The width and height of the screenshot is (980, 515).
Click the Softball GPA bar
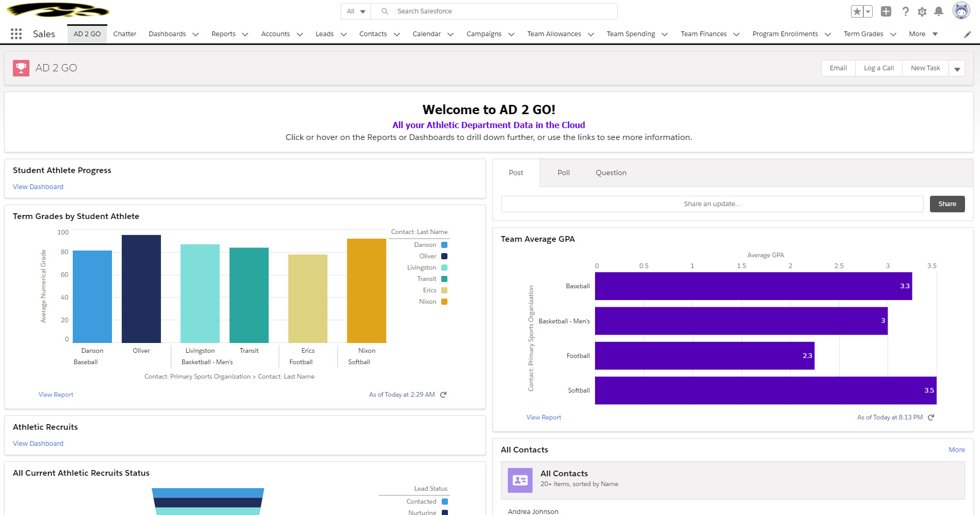point(765,391)
